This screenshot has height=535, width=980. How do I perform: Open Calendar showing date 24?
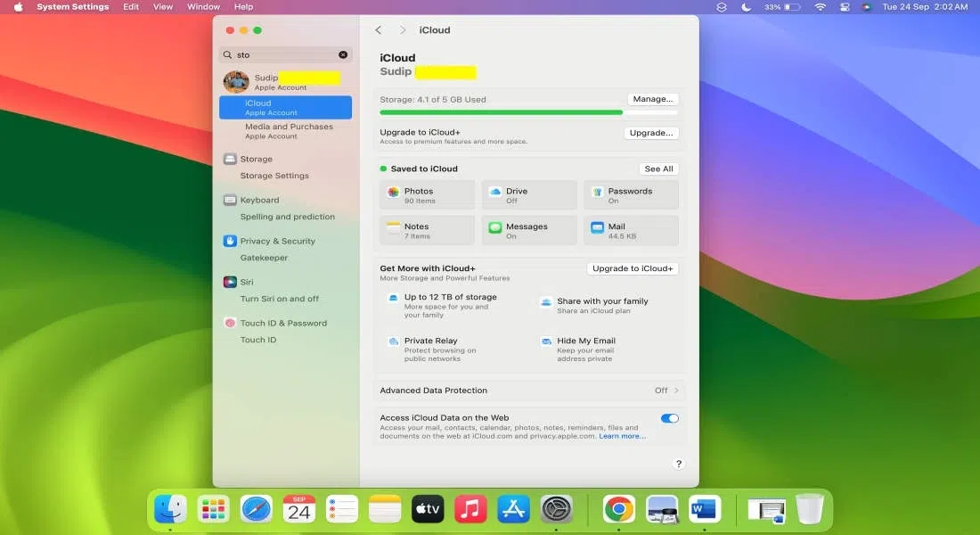(298, 509)
